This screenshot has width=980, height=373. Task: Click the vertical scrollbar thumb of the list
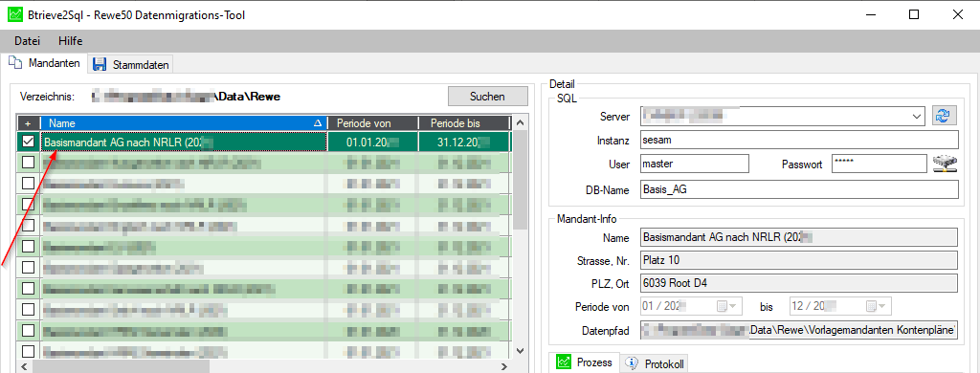520,180
